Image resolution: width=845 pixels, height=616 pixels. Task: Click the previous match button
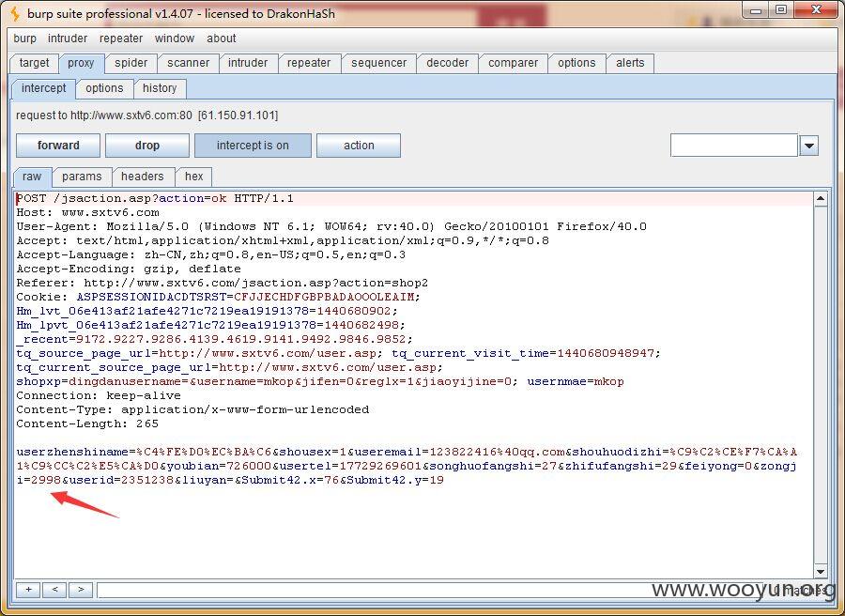point(54,590)
